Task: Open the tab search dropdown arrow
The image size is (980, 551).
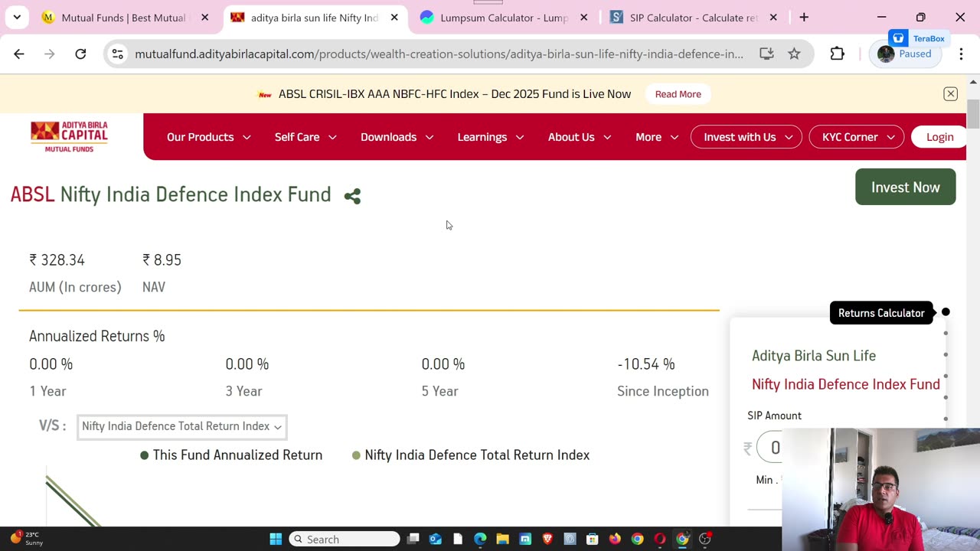Action: click(x=17, y=17)
